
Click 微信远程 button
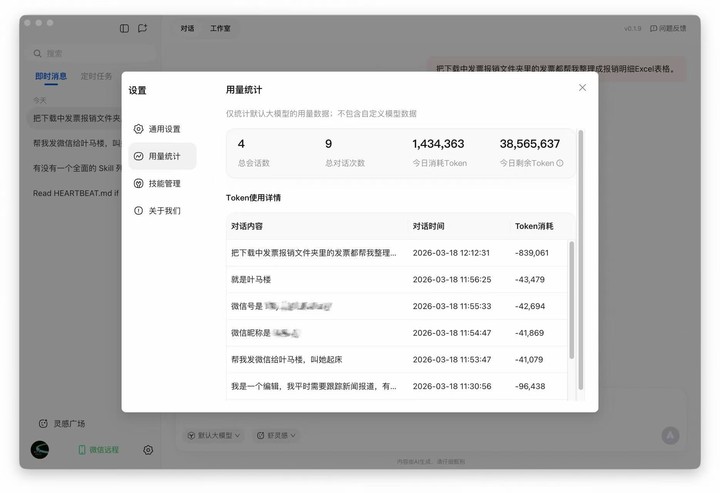(98, 450)
